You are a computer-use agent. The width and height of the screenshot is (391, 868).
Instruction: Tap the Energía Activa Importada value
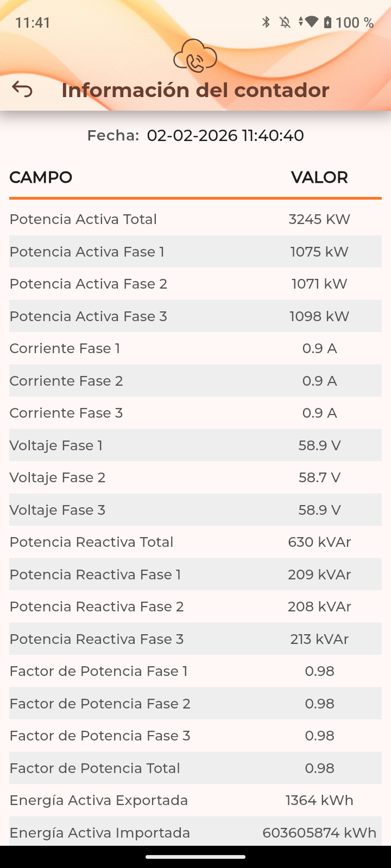(x=319, y=833)
